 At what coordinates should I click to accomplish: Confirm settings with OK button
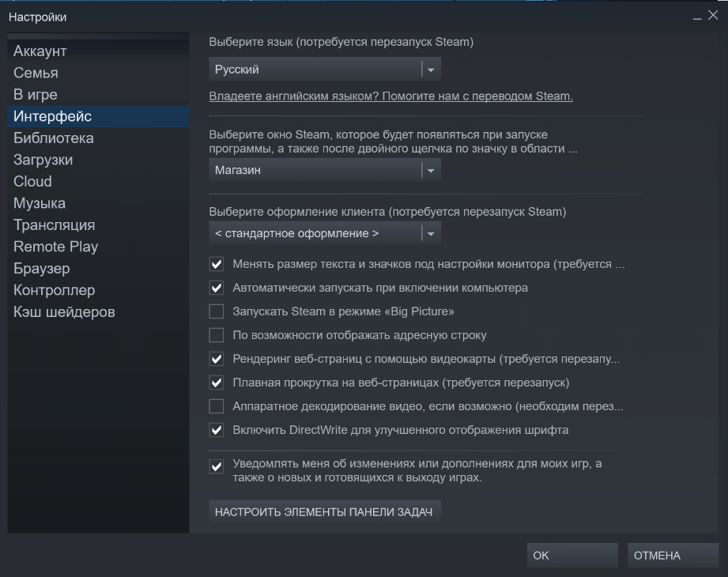[x=572, y=555]
